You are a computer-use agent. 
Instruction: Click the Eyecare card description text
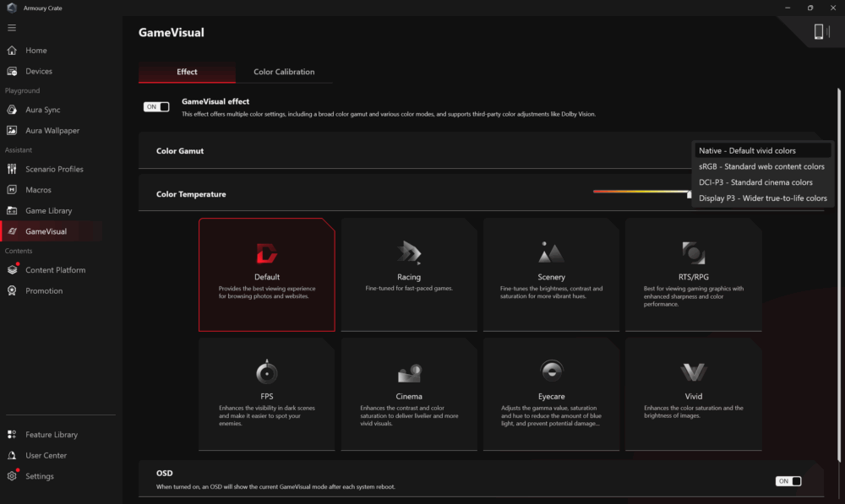(x=551, y=415)
